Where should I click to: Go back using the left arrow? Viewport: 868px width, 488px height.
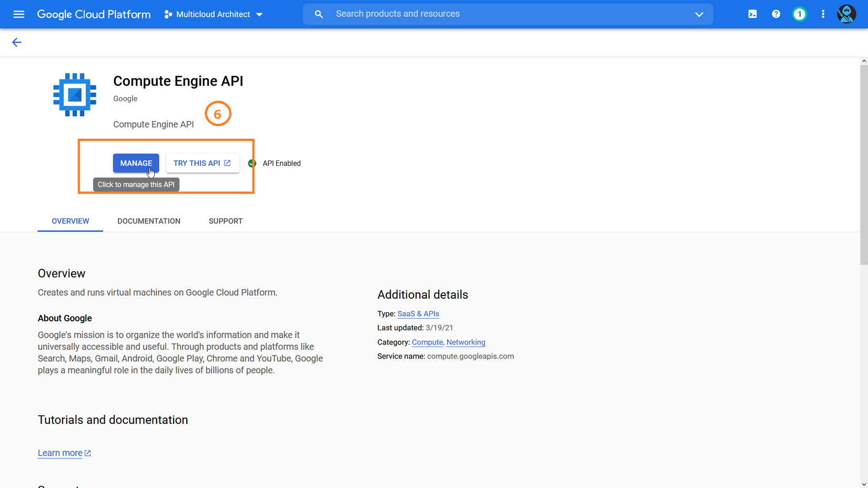point(17,43)
